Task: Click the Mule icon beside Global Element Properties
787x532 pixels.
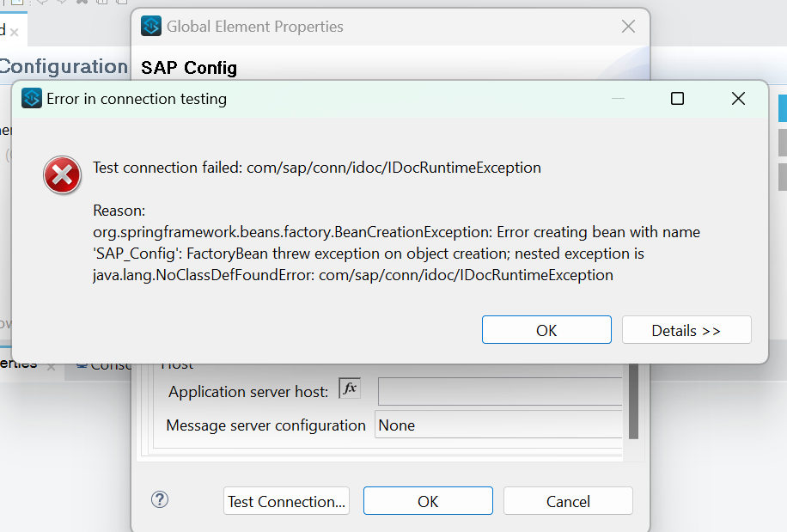Action: click(151, 27)
